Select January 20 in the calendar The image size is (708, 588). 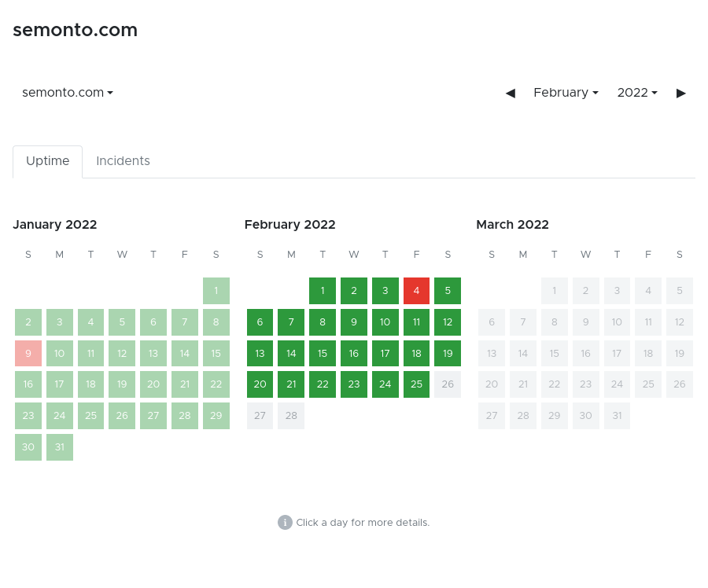click(x=153, y=384)
